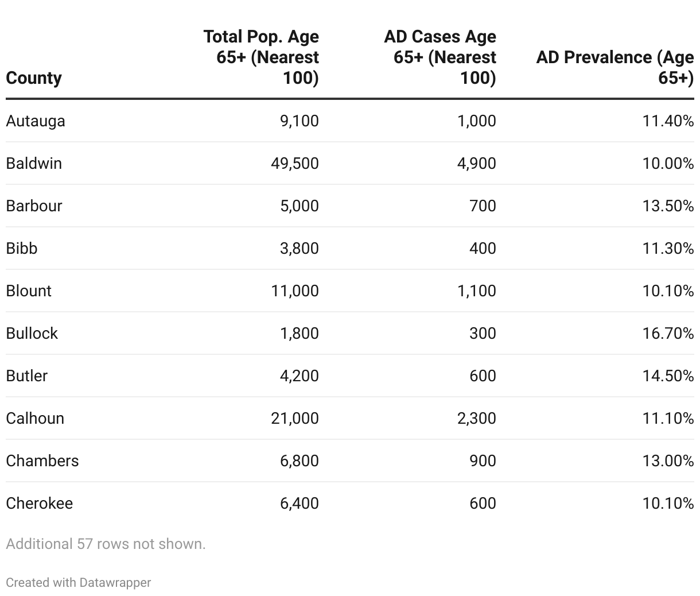
Task: Open the Created with Datawrapper link
Action: click(79, 582)
